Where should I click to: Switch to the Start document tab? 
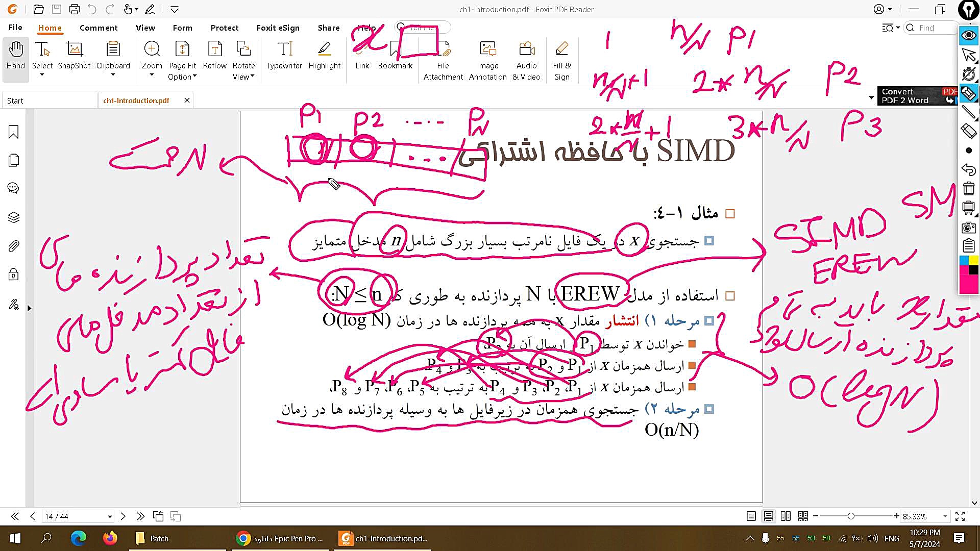coord(49,101)
